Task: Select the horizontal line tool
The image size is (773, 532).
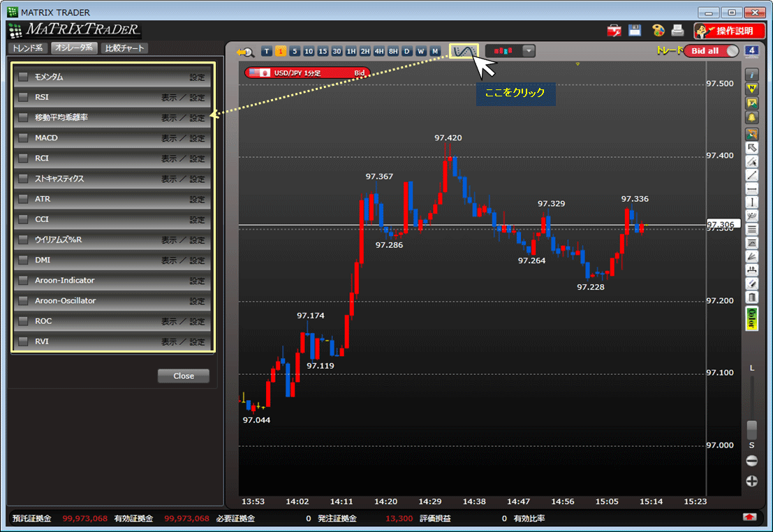Action: pyautogui.click(x=751, y=189)
